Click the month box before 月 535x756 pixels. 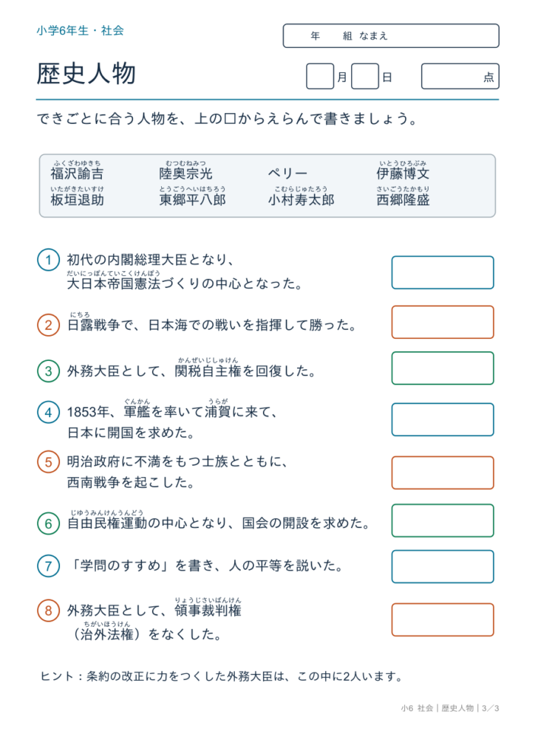coord(320,76)
